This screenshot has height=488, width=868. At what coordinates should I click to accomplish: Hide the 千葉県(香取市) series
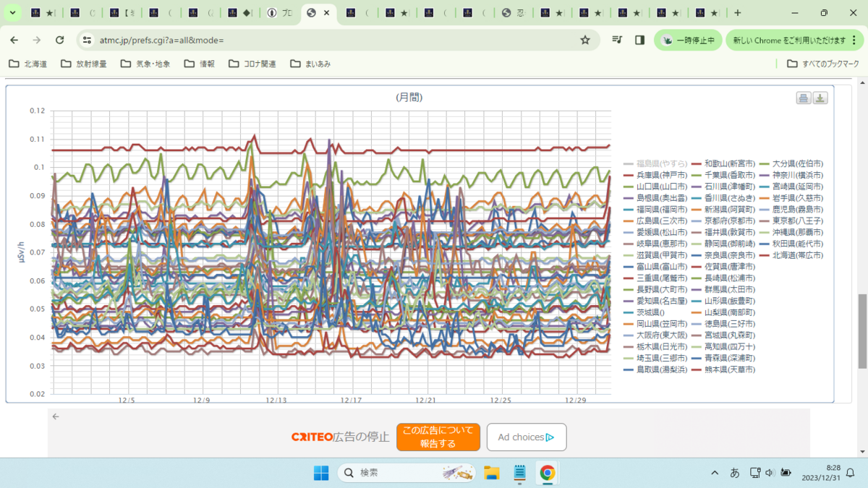click(723, 176)
